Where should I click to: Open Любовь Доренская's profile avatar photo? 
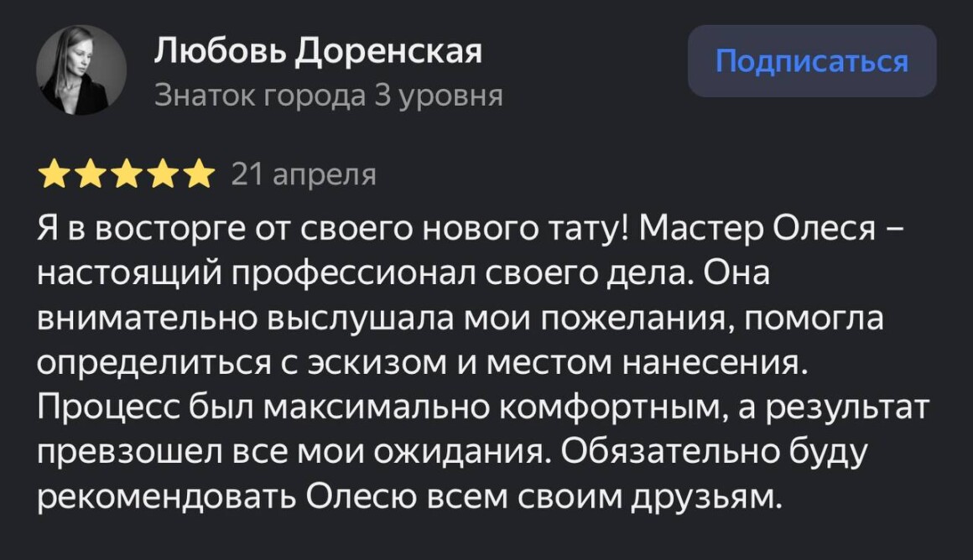81,70
